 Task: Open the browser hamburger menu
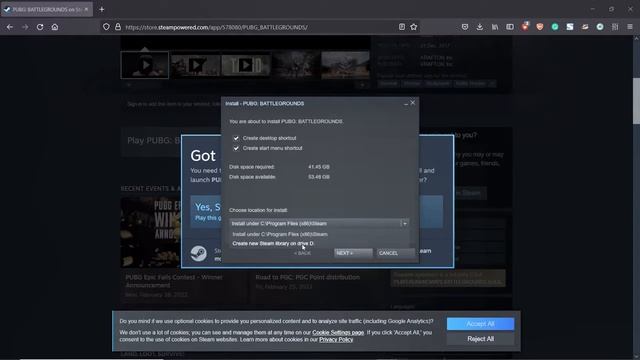coord(630,27)
